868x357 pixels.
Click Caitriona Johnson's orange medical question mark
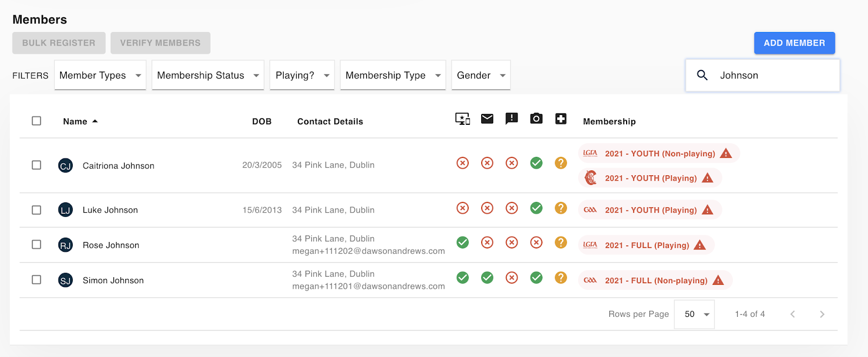pos(561,163)
